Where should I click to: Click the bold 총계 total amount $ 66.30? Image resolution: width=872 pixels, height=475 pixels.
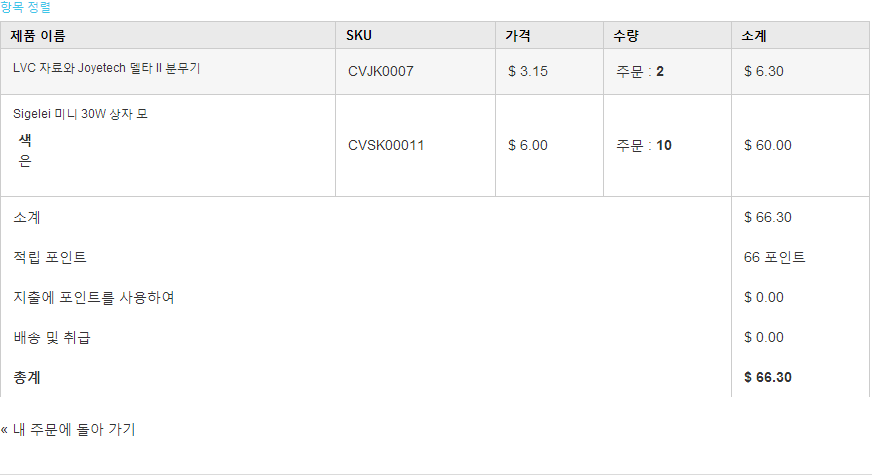coord(768,377)
